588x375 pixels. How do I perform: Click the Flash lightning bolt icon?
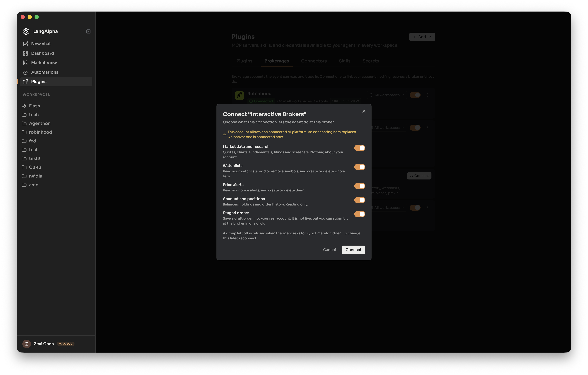[x=24, y=106]
